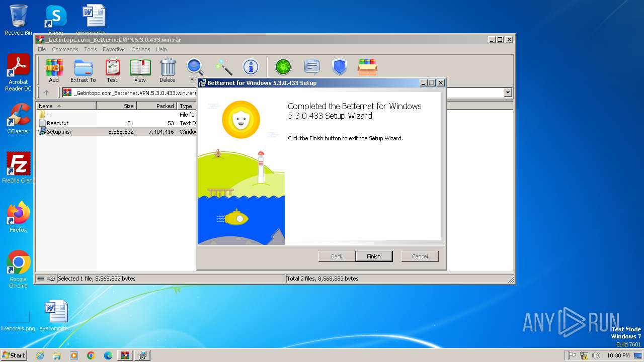This screenshot has width=644, height=362.
Task: Open CCleaner desktop shortcut
Action: [18, 119]
